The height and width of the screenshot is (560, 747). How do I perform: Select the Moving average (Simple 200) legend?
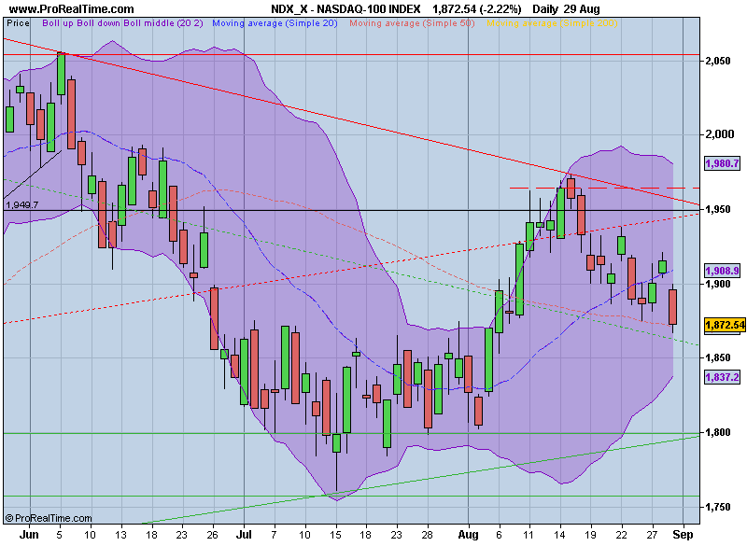552,22
